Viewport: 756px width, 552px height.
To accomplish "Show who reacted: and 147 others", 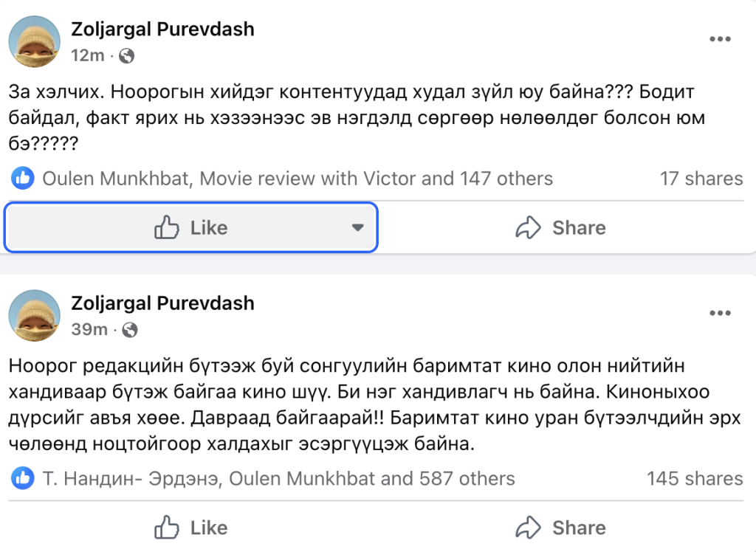I will [506, 179].
